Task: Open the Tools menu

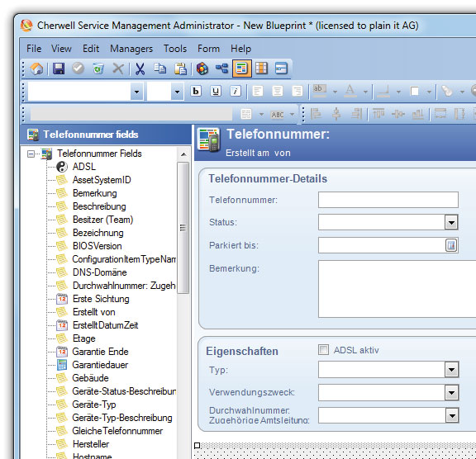Action: [x=175, y=49]
